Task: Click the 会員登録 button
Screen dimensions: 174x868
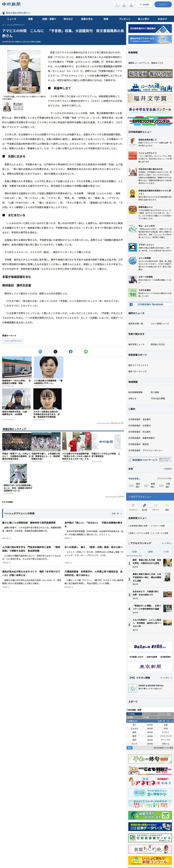Action: pyautogui.click(x=144, y=4)
